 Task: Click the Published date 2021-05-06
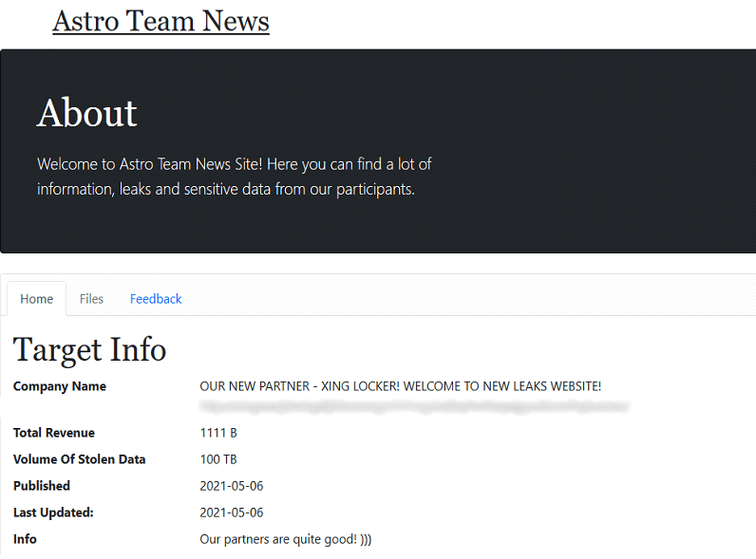click(x=232, y=486)
